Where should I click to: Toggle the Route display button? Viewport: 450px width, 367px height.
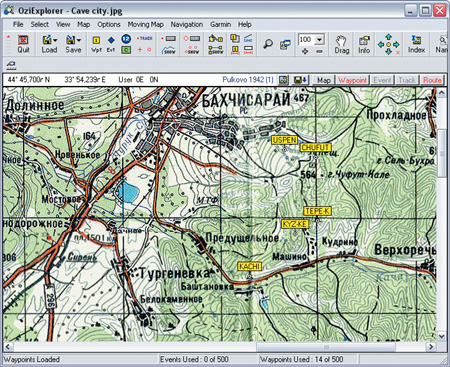432,80
